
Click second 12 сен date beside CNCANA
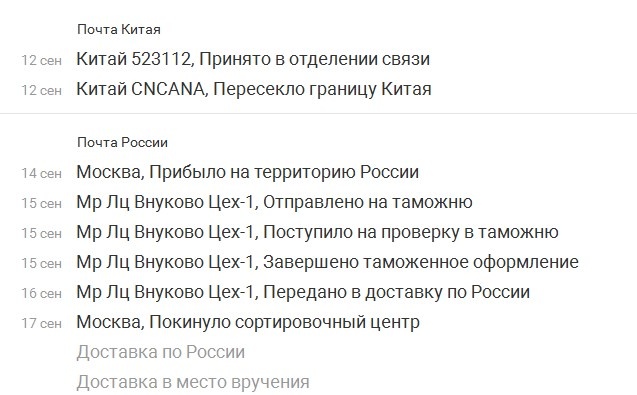tap(41, 90)
